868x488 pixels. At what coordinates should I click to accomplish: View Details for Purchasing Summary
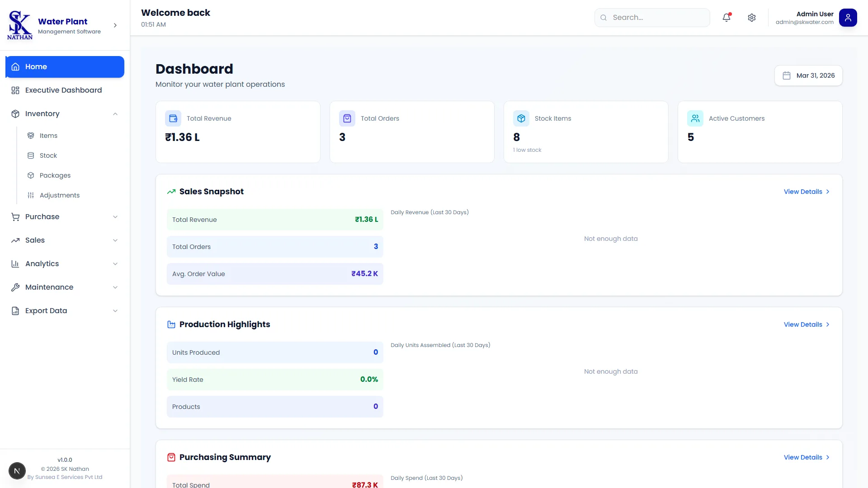(x=807, y=457)
